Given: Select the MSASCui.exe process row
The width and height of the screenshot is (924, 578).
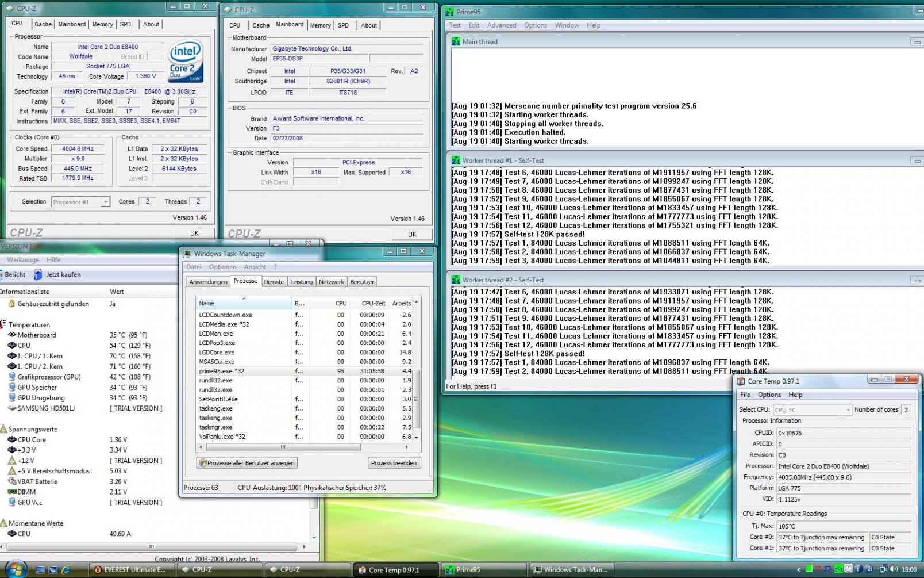Looking at the screenshot, I should coord(305,362).
